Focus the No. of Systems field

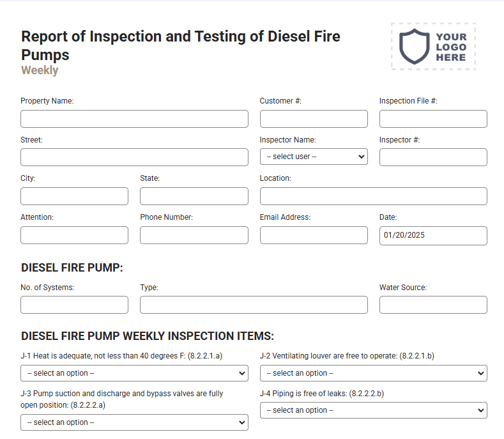[74, 305]
